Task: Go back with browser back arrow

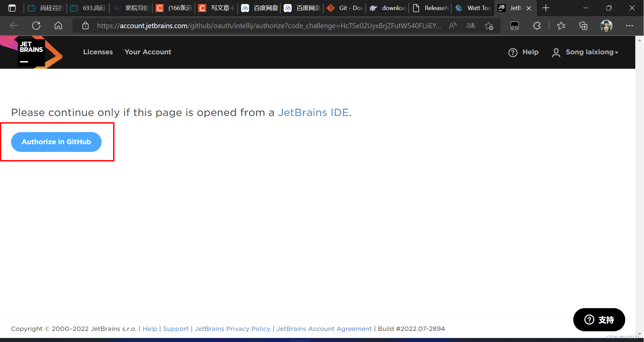Action: click(x=14, y=26)
